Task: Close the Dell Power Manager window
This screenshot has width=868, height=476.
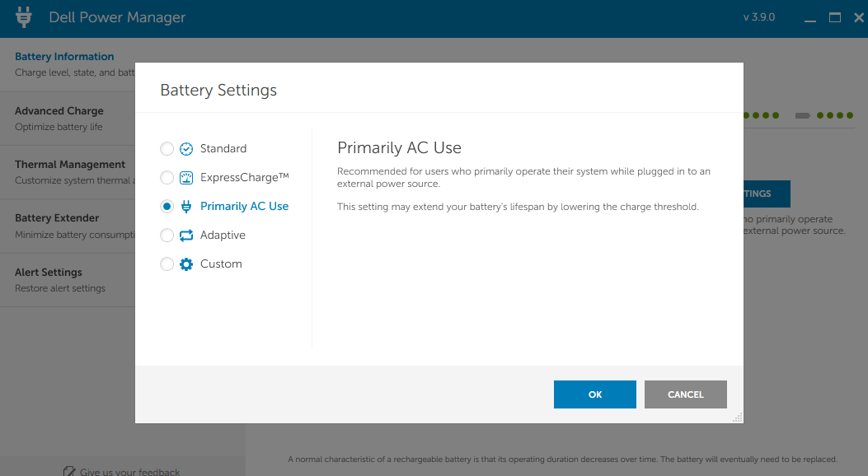Action: click(x=859, y=17)
